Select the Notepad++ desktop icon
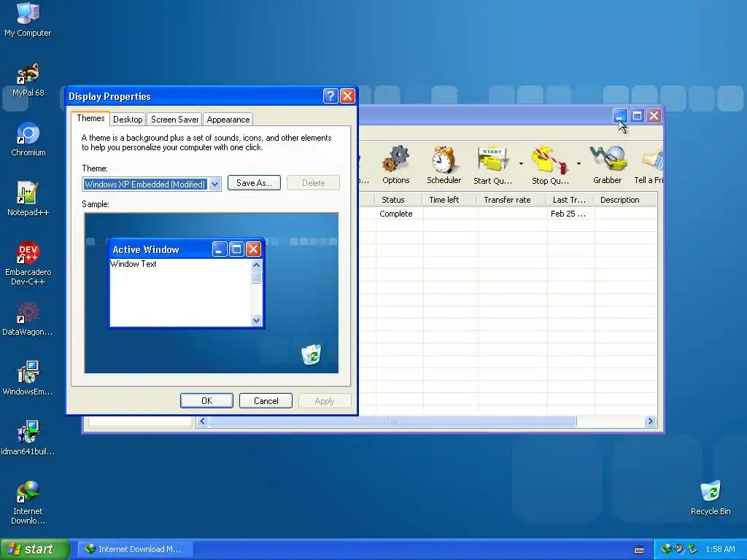This screenshot has height=560, width=747. [x=28, y=200]
